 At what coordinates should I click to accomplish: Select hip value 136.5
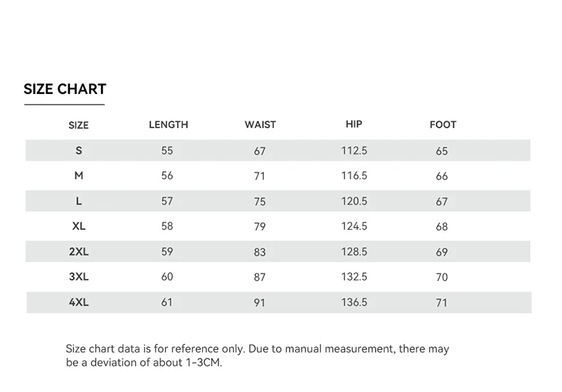coord(354,302)
